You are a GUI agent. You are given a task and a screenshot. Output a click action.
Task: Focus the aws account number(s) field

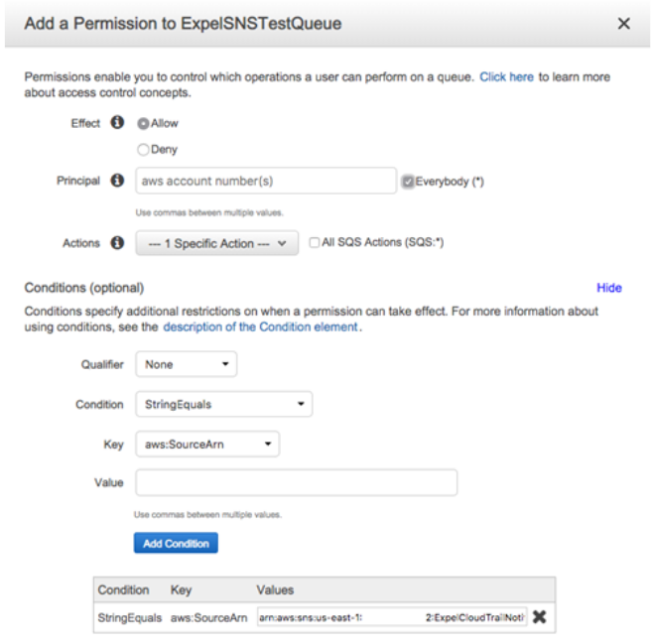[266, 181]
